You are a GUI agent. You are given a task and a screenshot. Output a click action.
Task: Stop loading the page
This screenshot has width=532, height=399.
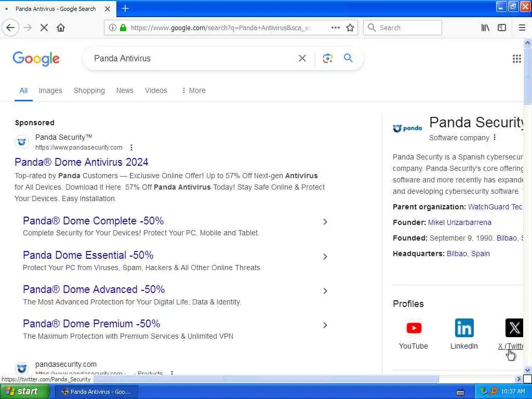click(x=44, y=28)
